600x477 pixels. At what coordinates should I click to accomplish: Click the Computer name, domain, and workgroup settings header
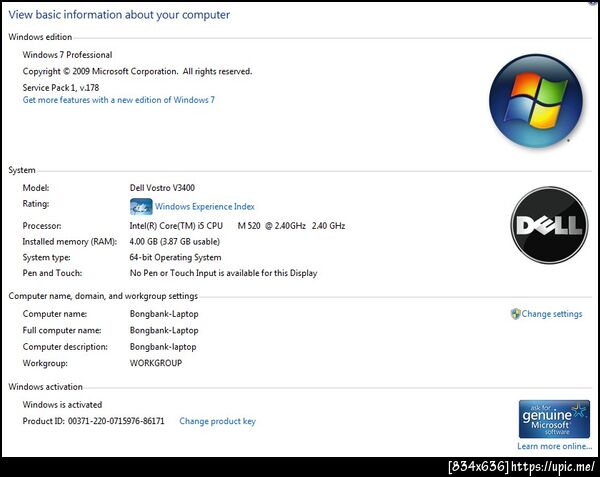point(103,296)
